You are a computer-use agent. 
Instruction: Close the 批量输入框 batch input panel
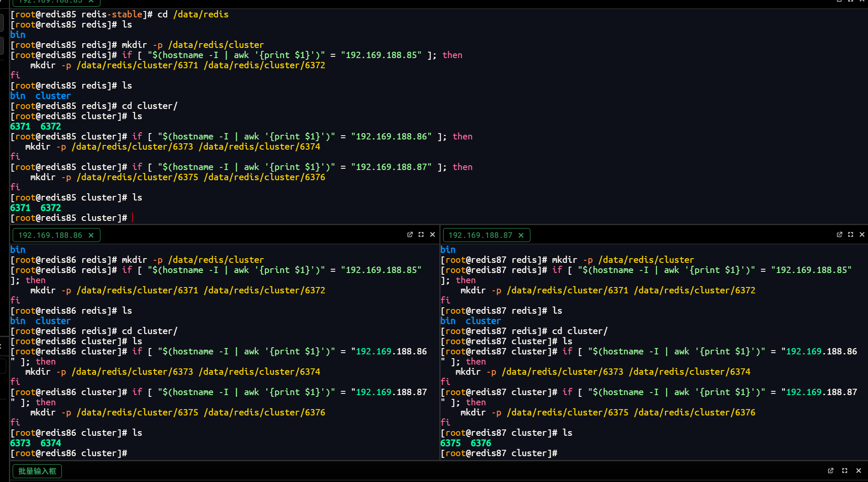(x=859, y=471)
